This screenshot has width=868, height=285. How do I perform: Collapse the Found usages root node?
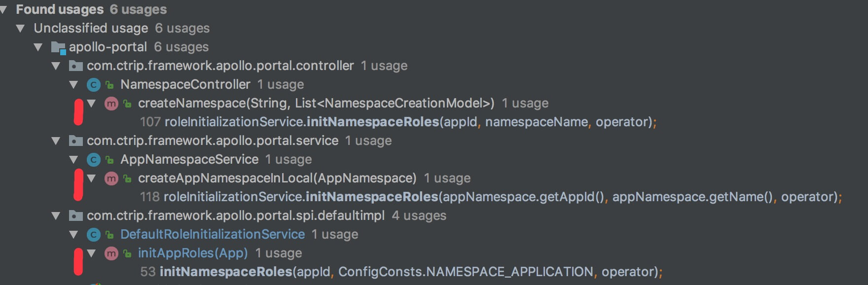[x=3, y=9]
